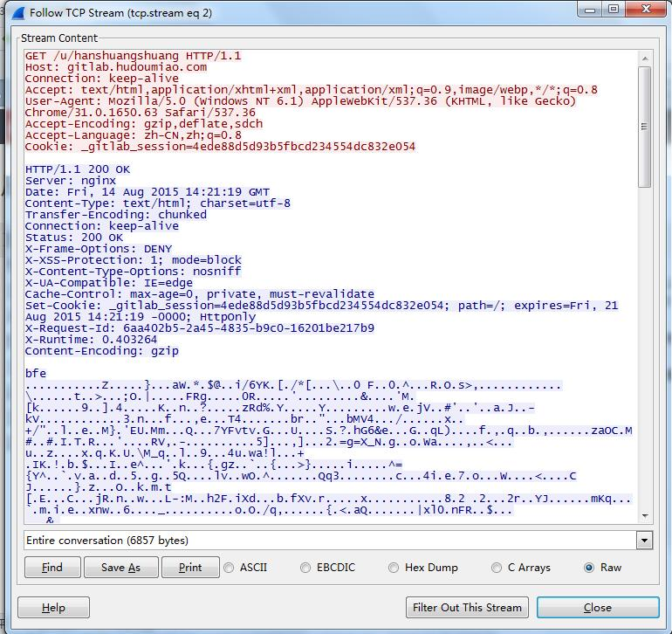672x634 pixels.
Task: Click the bfe chunk size text
Action: click(36, 374)
